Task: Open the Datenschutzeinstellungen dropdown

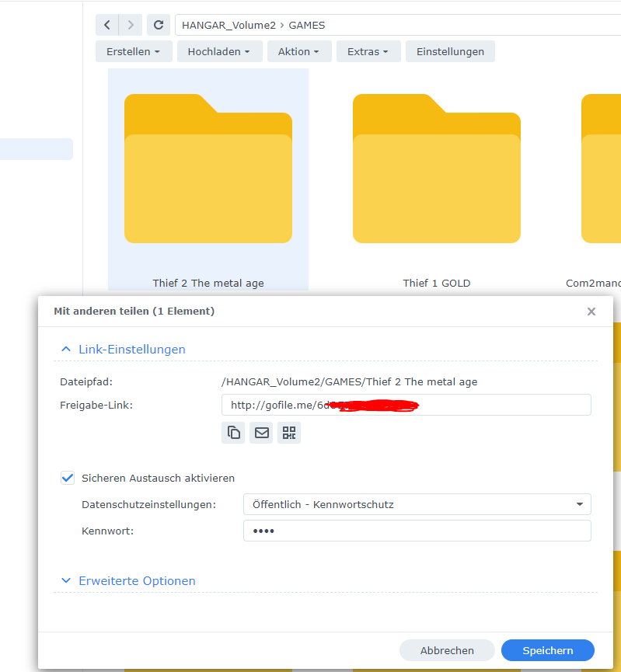Action: click(417, 504)
